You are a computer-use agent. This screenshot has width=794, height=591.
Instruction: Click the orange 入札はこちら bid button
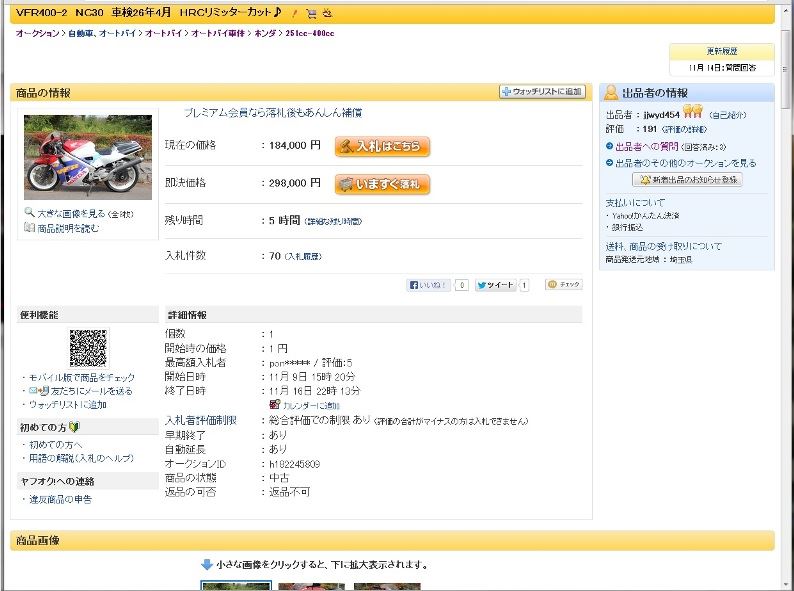pos(382,146)
